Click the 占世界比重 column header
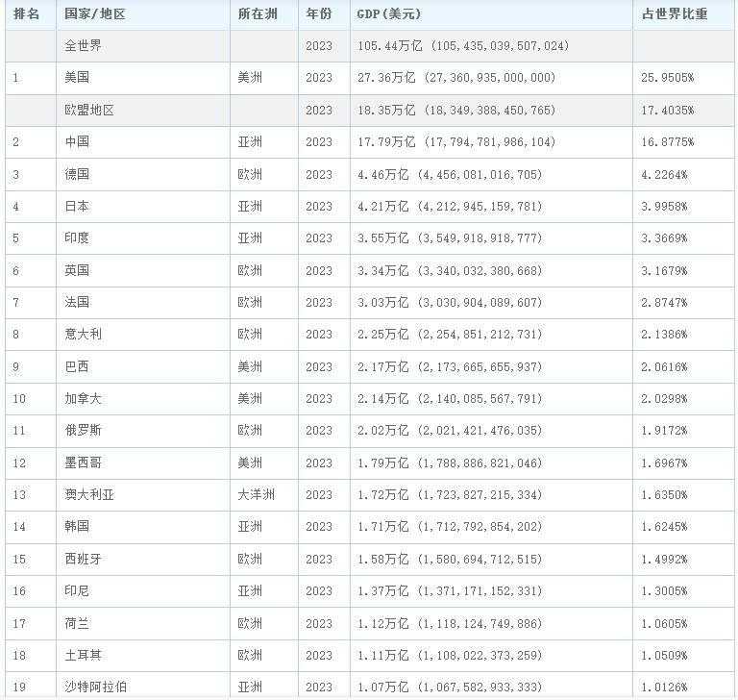 coord(675,14)
